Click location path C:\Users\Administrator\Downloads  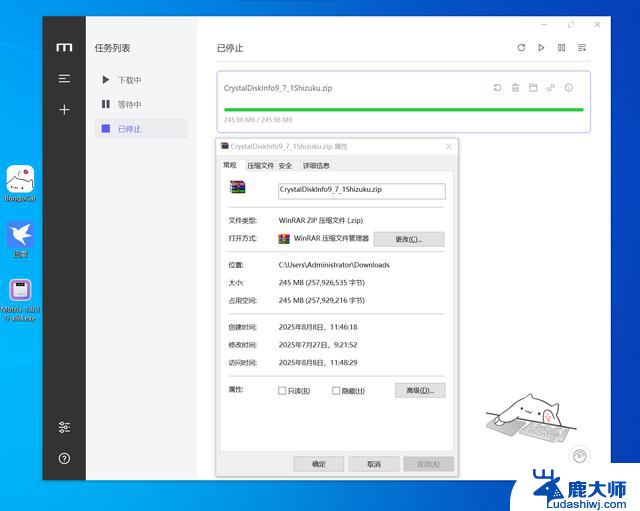tap(334, 265)
